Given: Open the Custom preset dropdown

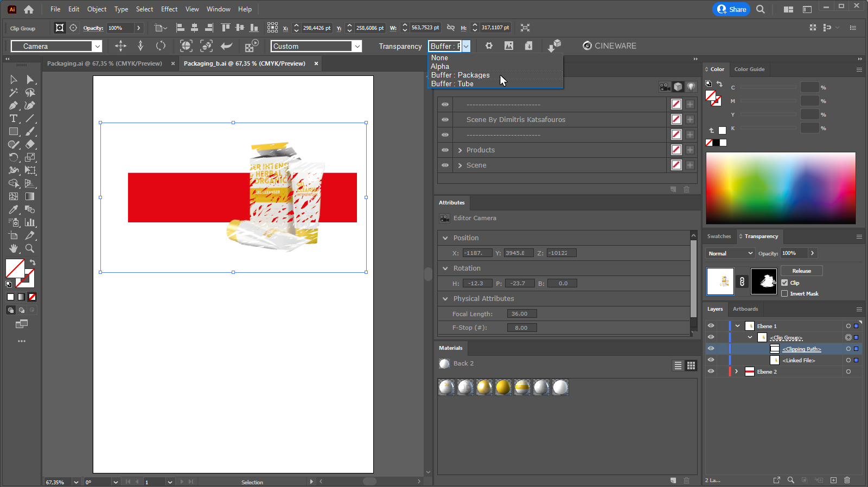Looking at the screenshot, I should 316,46.
